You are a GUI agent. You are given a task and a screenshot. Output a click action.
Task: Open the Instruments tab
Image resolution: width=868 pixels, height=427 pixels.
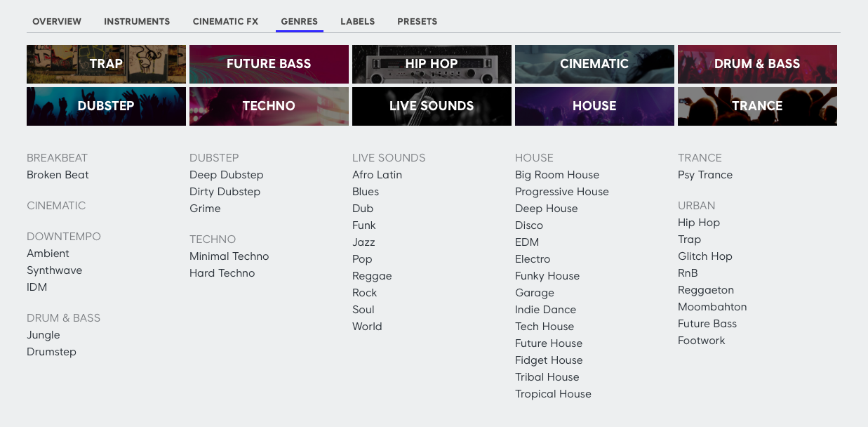137,22
